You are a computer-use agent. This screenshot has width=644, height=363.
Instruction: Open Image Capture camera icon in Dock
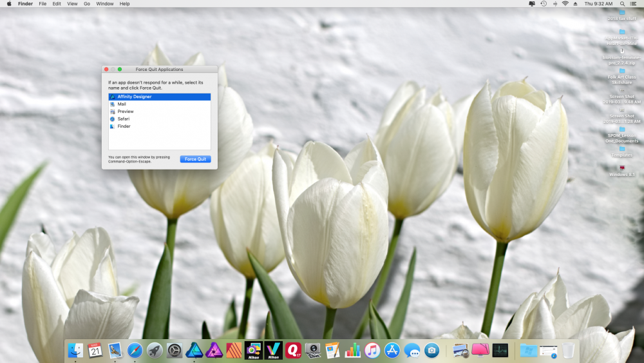tap(313, 351)
